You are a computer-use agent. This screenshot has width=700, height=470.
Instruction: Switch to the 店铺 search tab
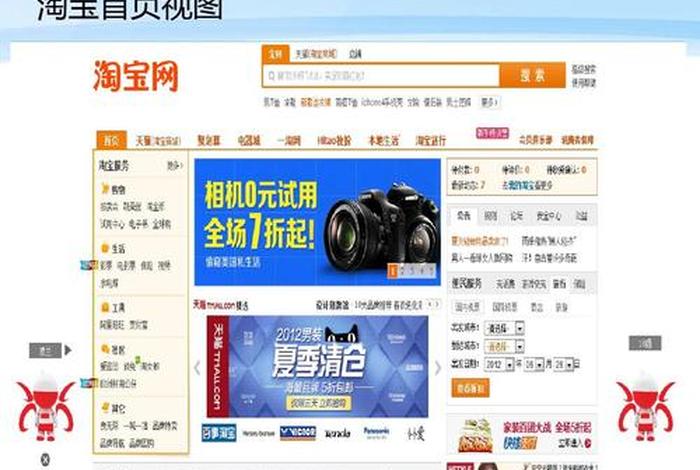355,54
